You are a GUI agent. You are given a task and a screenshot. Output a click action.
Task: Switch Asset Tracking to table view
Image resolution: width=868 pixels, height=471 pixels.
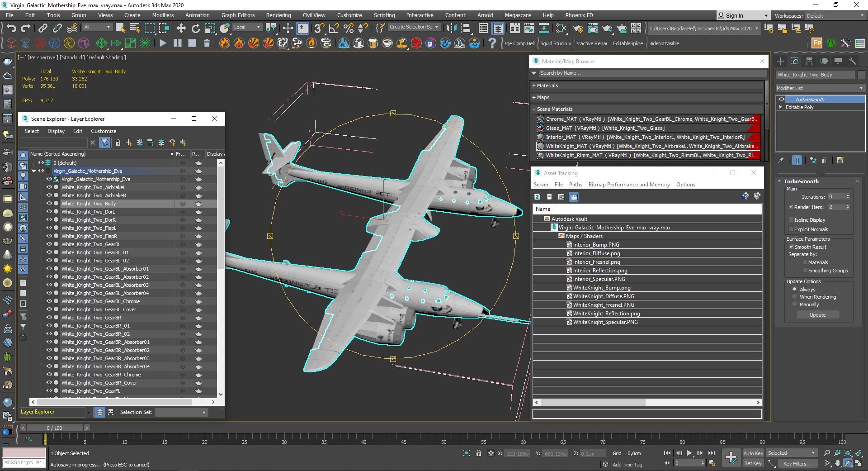coord(574,197)
